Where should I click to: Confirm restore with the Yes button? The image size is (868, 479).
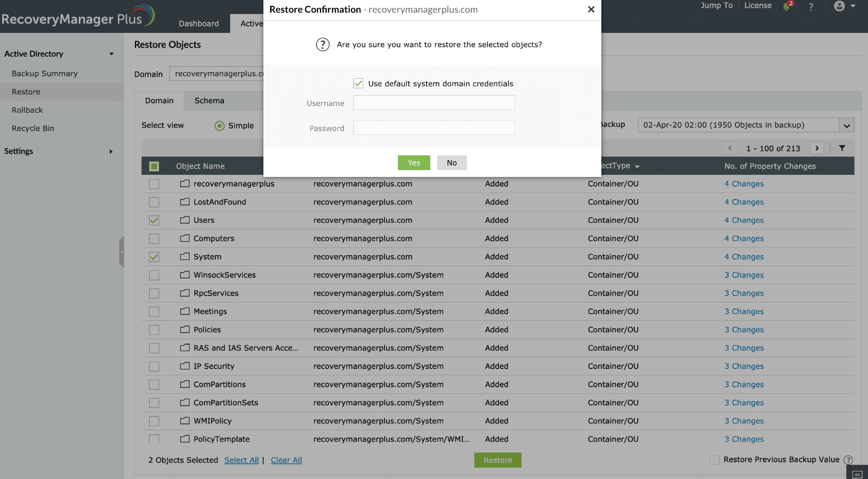414,163
